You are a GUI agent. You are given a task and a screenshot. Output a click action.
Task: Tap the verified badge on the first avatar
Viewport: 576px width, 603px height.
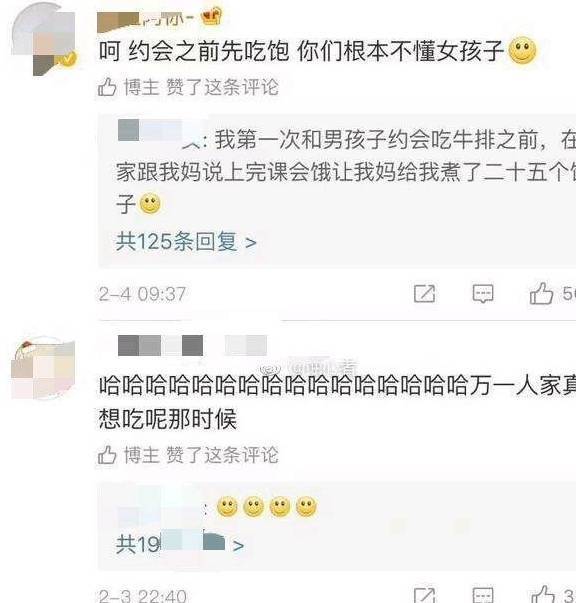68,59
